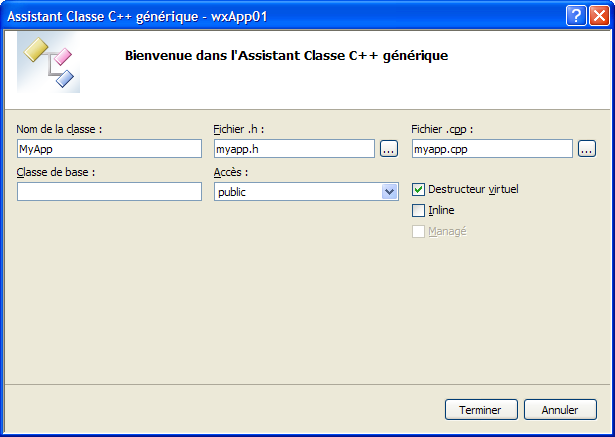
Task: Click the "Classe de base :" label
Action: coord(56,172)
